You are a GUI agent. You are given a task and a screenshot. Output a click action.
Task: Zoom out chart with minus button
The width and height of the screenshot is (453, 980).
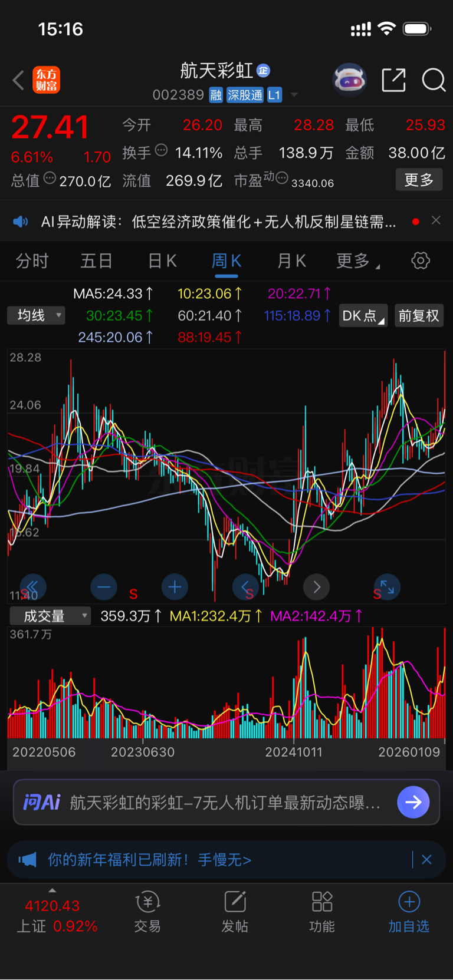(104, 587)
